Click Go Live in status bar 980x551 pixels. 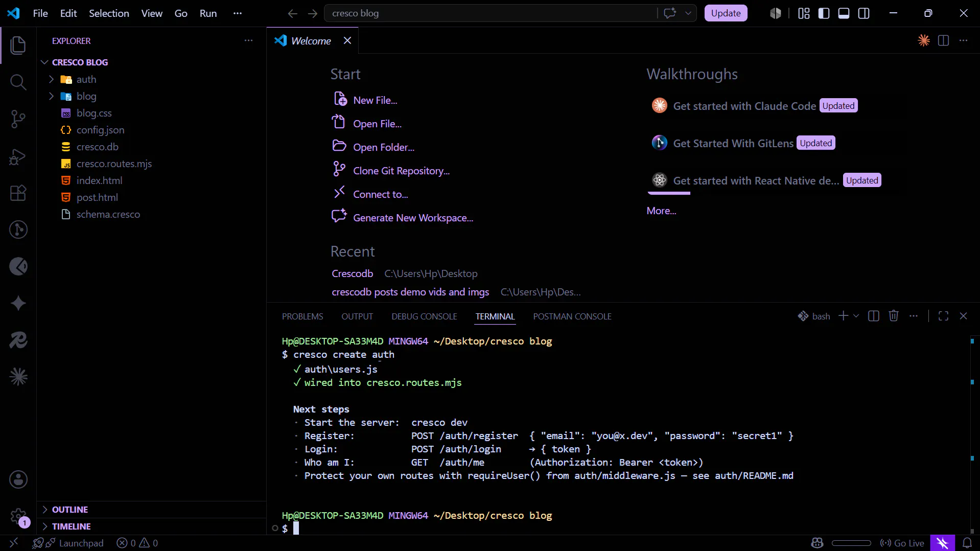click(x=902, y=543)
